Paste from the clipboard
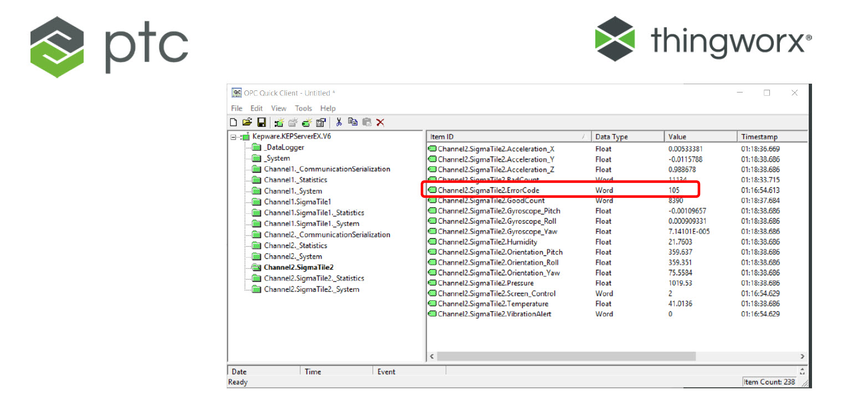868x395 pixels. tap(366, 122)
